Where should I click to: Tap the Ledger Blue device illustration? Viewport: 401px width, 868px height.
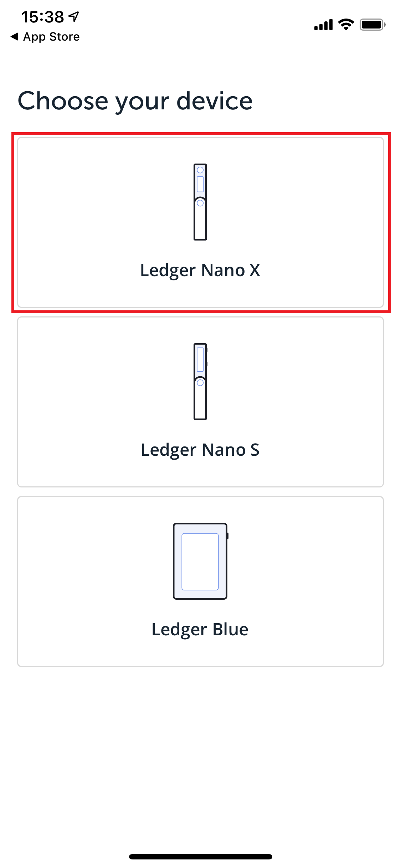(200, 561)
